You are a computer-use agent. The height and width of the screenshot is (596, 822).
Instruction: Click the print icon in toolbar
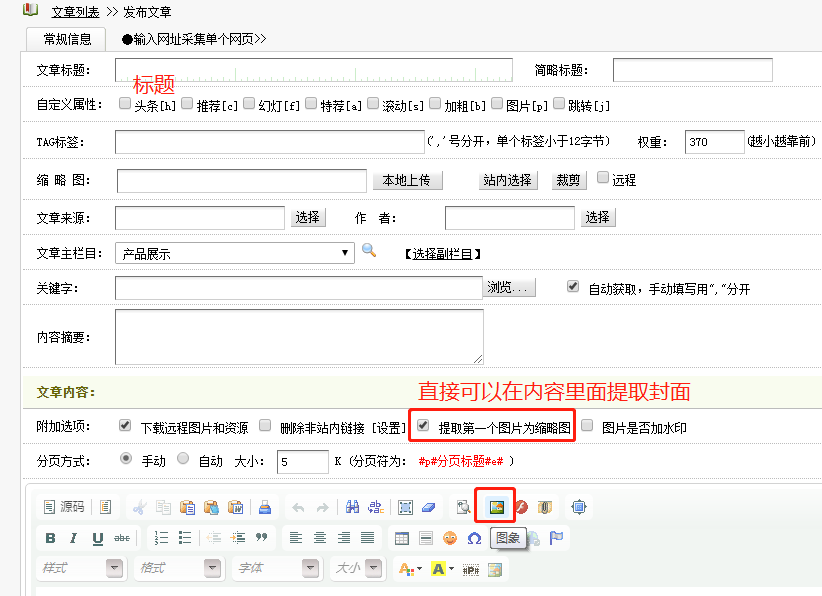tap(264, 507)
